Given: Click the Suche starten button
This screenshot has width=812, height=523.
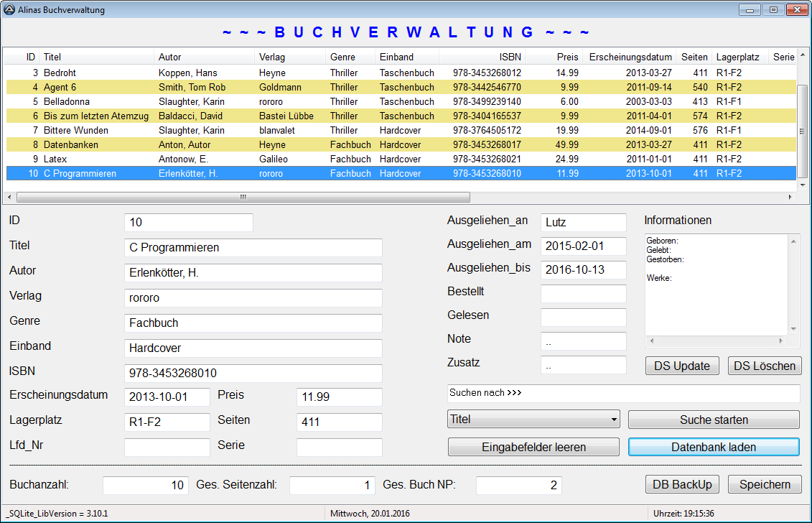Looking at the screenshot, I should 713,420.
